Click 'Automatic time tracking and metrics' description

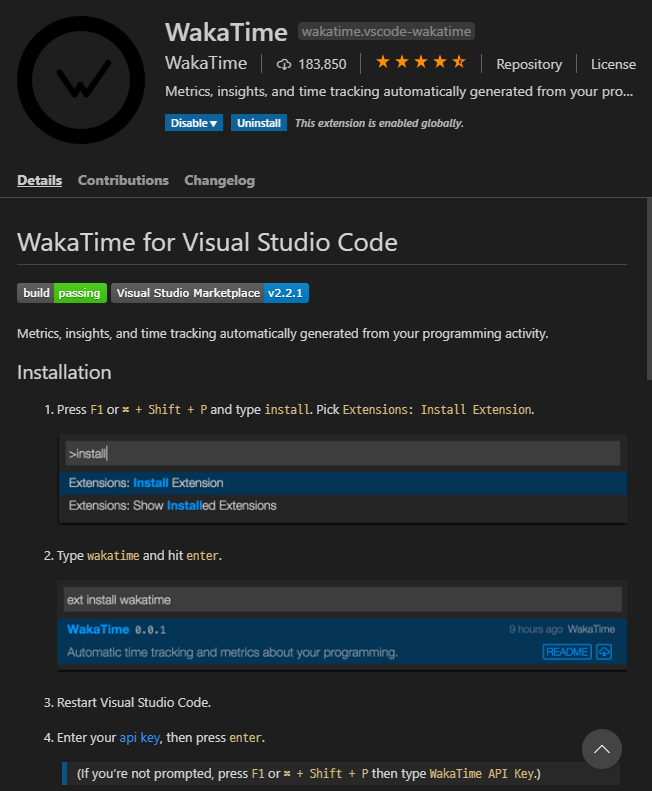coord(233,652)
